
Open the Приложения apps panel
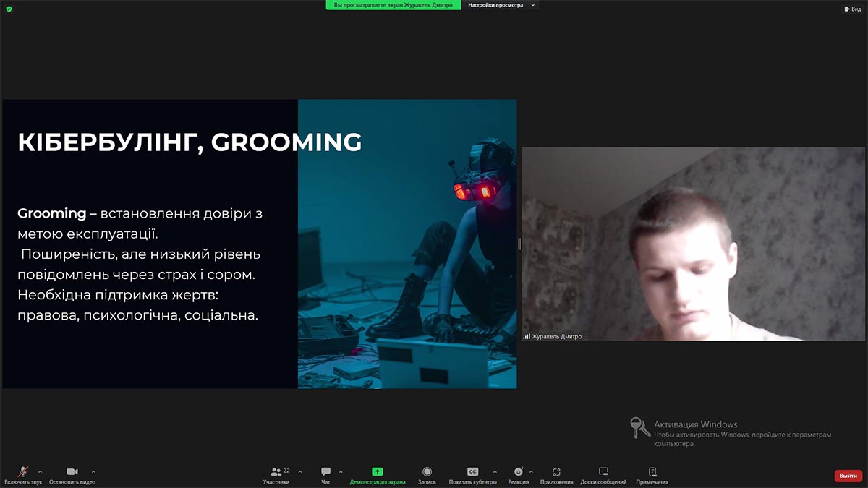click(x=556, y=472)
